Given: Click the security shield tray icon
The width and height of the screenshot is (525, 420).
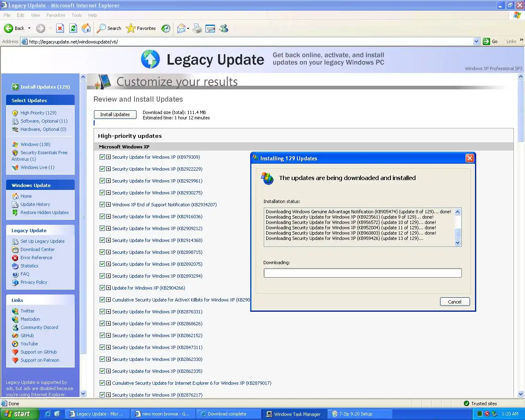Looking at the screenshot, I should [x=487, y=414].
